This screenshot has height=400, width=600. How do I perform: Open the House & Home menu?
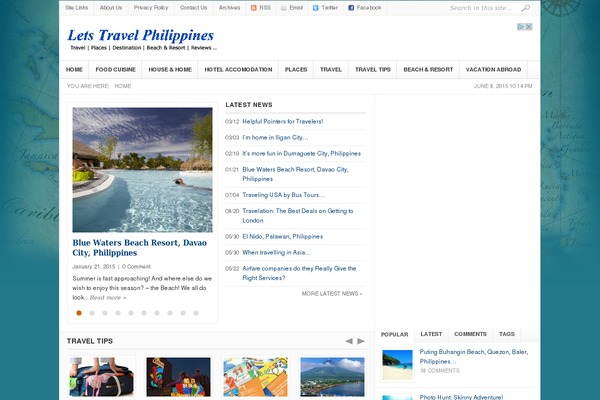point(170,70)
